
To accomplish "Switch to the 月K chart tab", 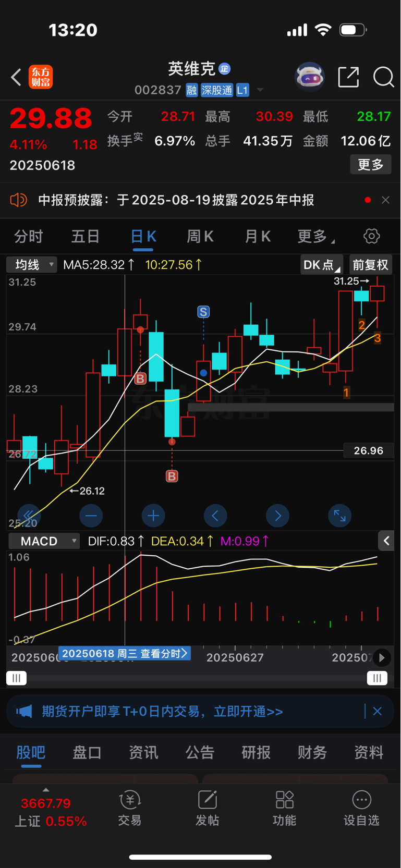I will click(x=258, y=237).
